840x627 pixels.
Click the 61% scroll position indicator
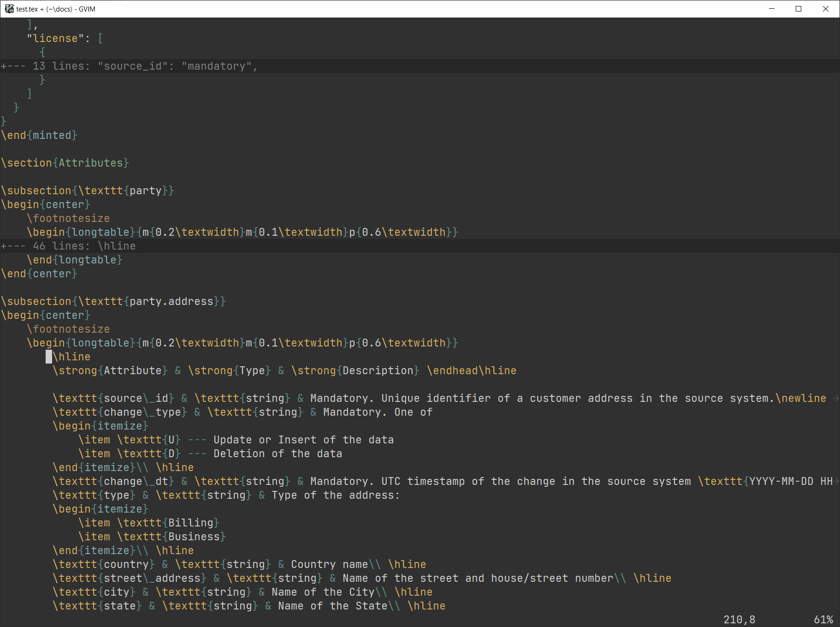pos(823,620)
